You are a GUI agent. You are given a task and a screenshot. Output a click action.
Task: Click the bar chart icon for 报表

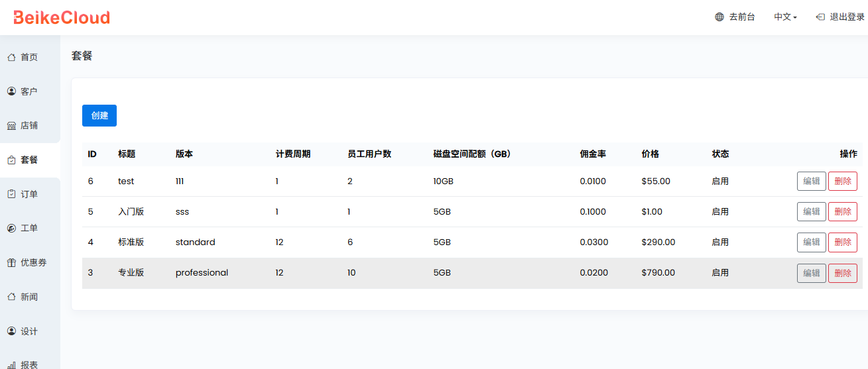[11, 365]
